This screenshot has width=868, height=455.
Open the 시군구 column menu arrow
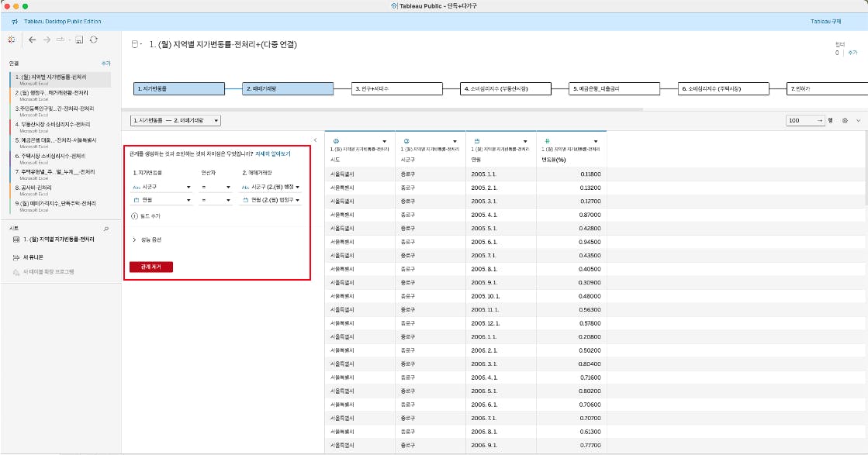455,142
